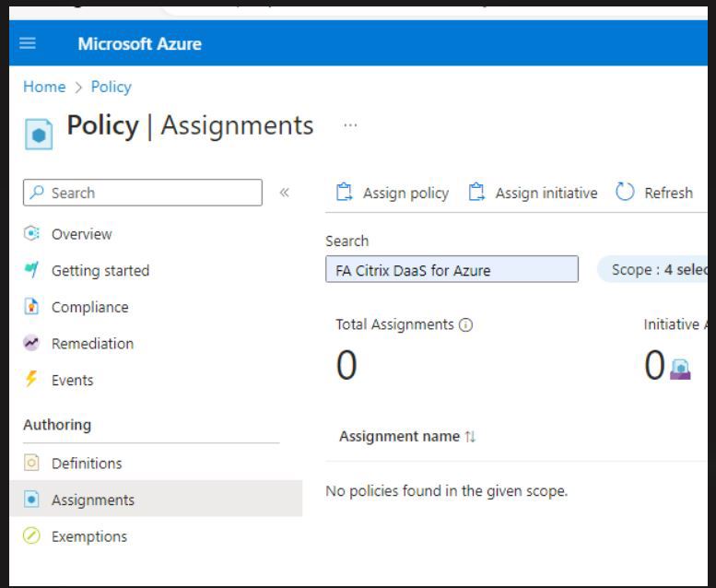Click the Overview icon in sidebar

click(x=31, y=233)
